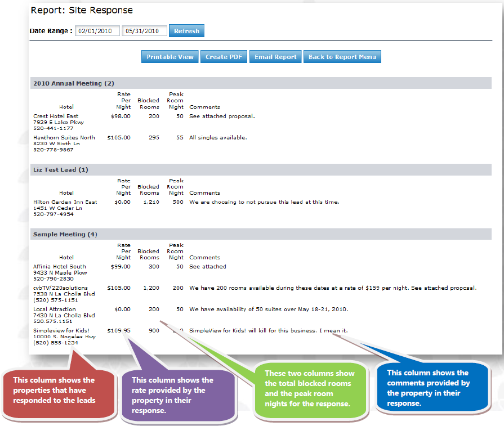This screenshot has width=504, height=426.
Task: Click the Refresh button
Action: pyautogui.click(x=186, y=31)
